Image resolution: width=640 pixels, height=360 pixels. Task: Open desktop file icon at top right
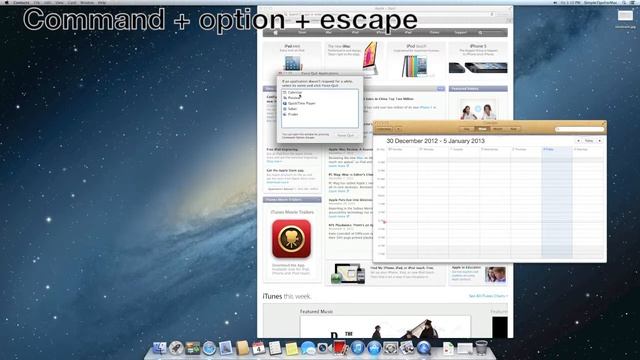coord(625,17)
